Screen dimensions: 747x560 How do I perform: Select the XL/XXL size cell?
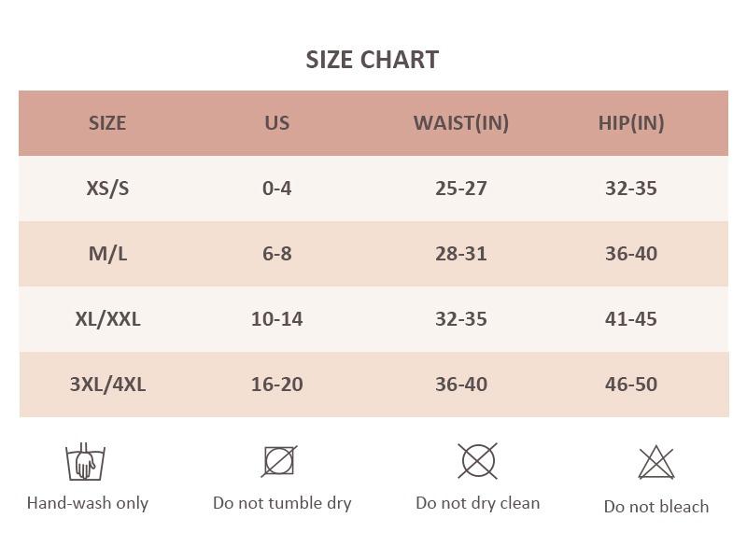coord(107,319)
